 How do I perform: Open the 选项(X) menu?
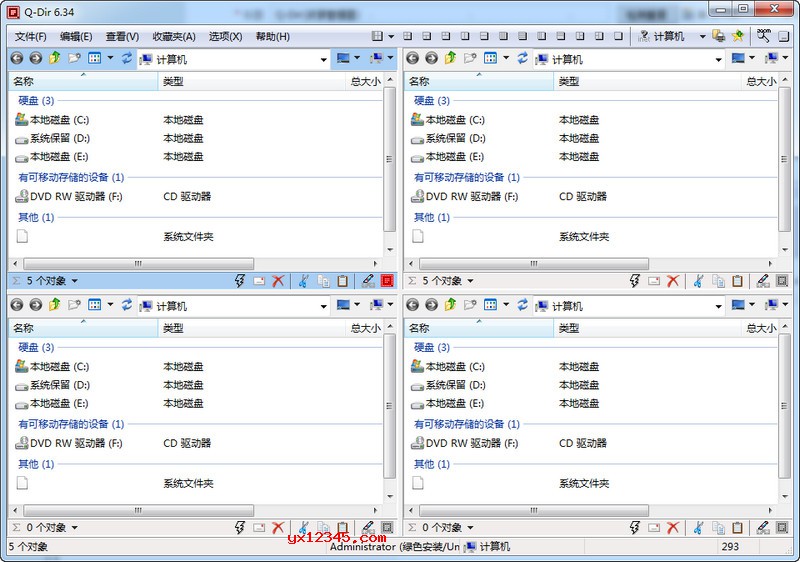tap(226, 36)
